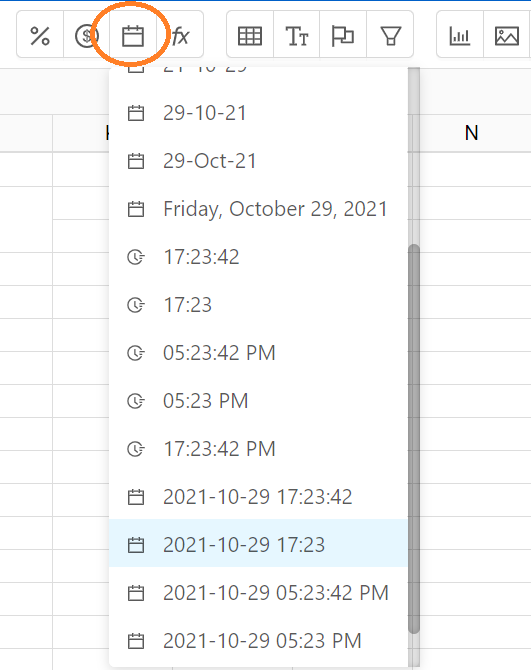Image resolution: width=531 pixels, height=670 pixels.
Task: Apply filter using funnel icon
Action: [390, 35]
